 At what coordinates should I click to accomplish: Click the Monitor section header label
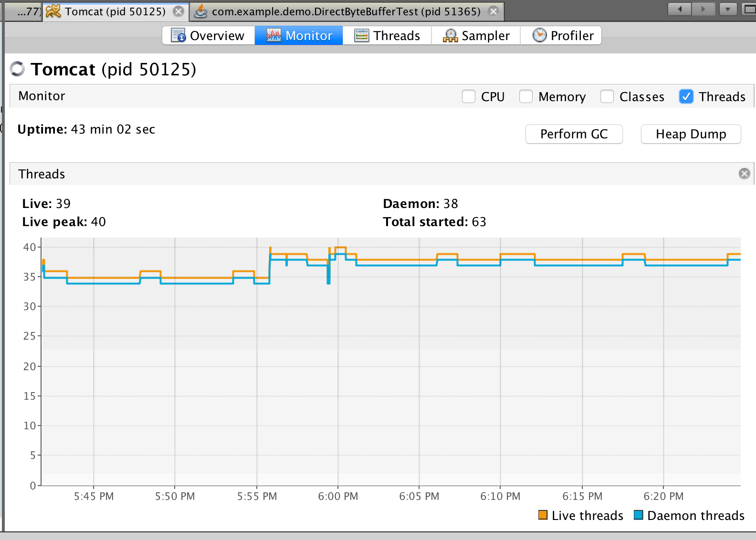tap(42, 96)
